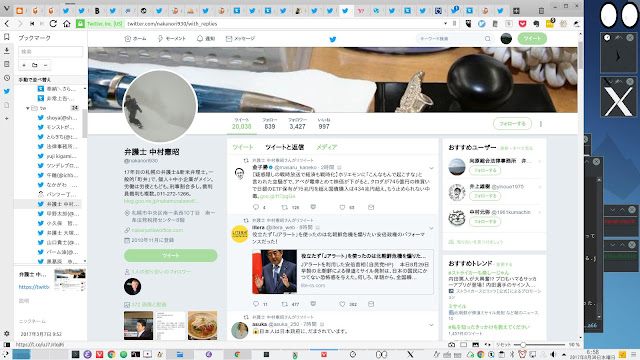Screen dimensions: 640x360
Task: Toggle image loading in status bar
Action: coord(476,344)
